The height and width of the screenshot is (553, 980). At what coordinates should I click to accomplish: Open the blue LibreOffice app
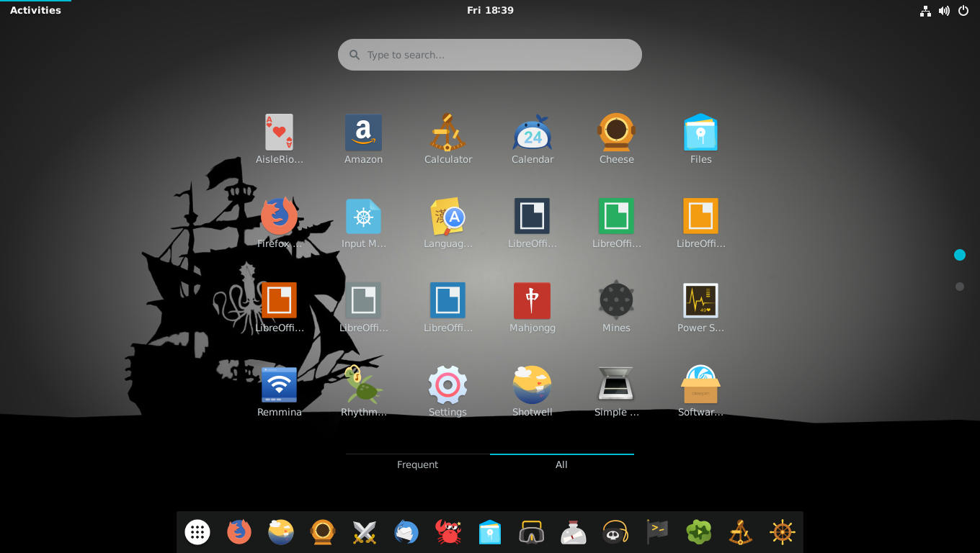pyautogui.click(x=448, y=307)
